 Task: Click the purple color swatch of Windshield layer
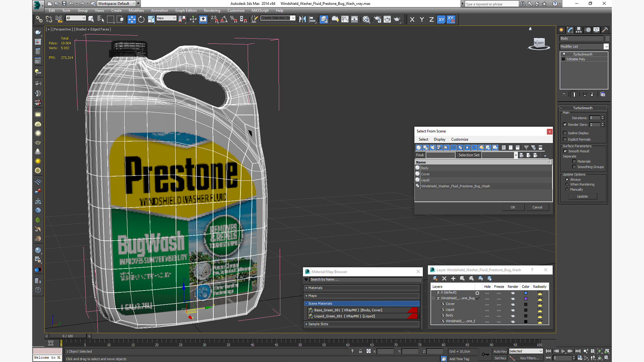526,298
